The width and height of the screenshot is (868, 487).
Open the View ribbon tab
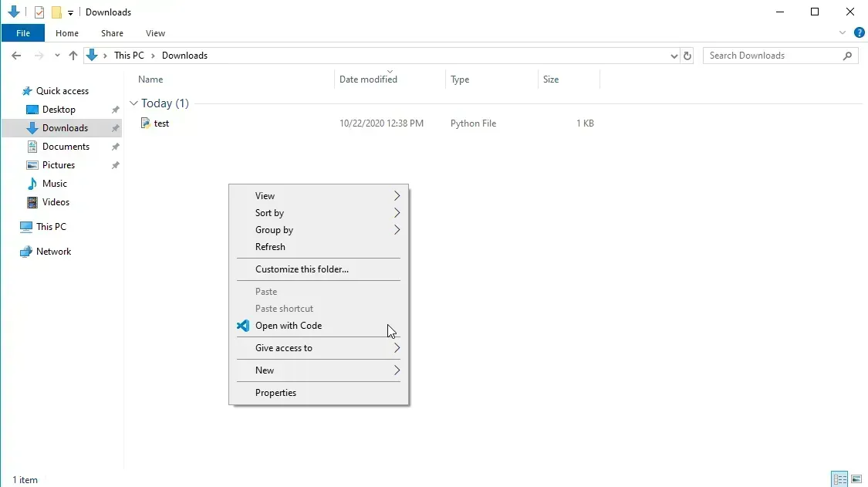(156, 33)
